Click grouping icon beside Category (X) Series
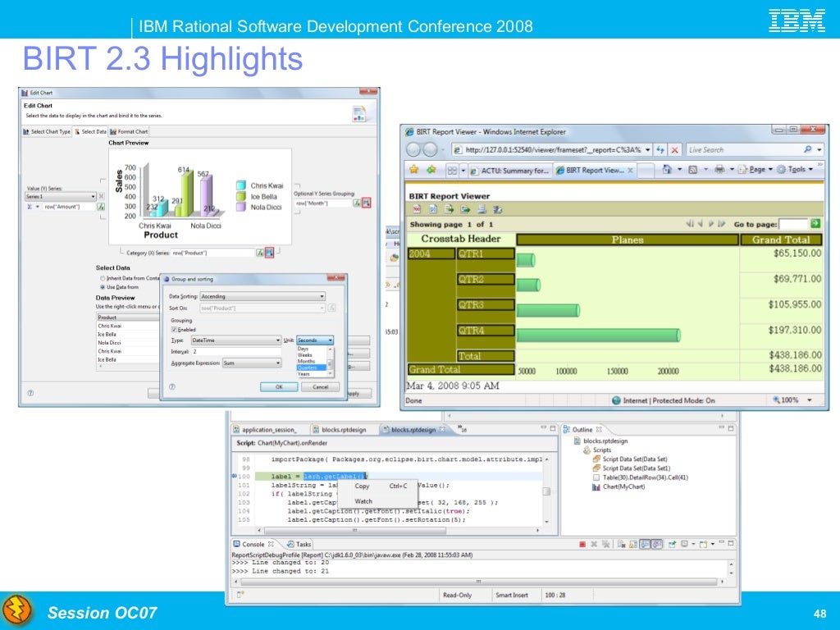840x630 pixels. coord(269,253)
